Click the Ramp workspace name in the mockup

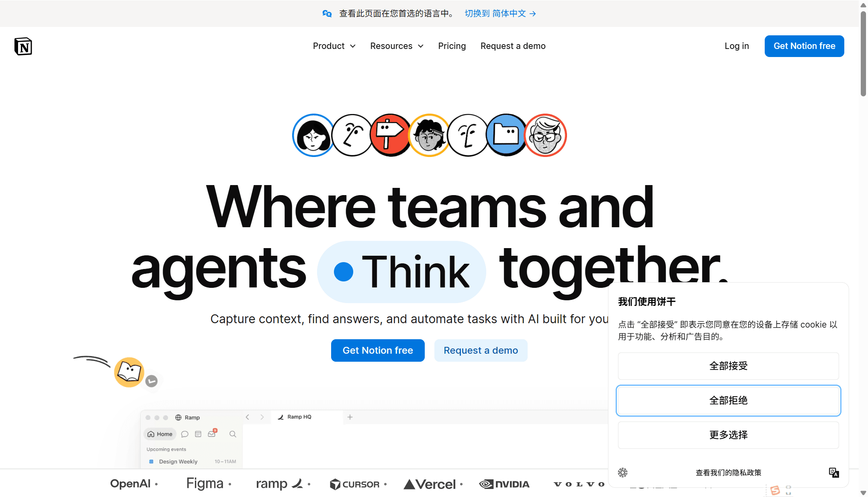pos(192,418)
